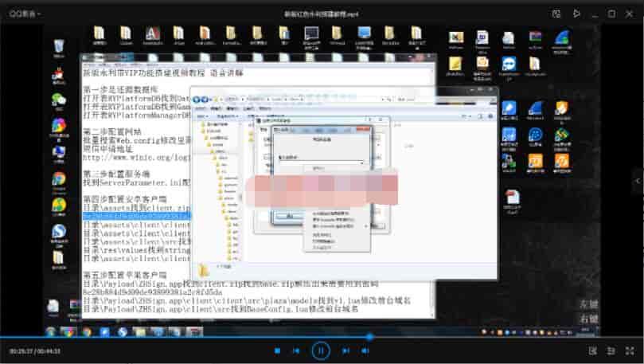Image resolution: width=644 pixels, height=364 pixels.
Task: Open the playlist panel icon
Action: [611, 350]
